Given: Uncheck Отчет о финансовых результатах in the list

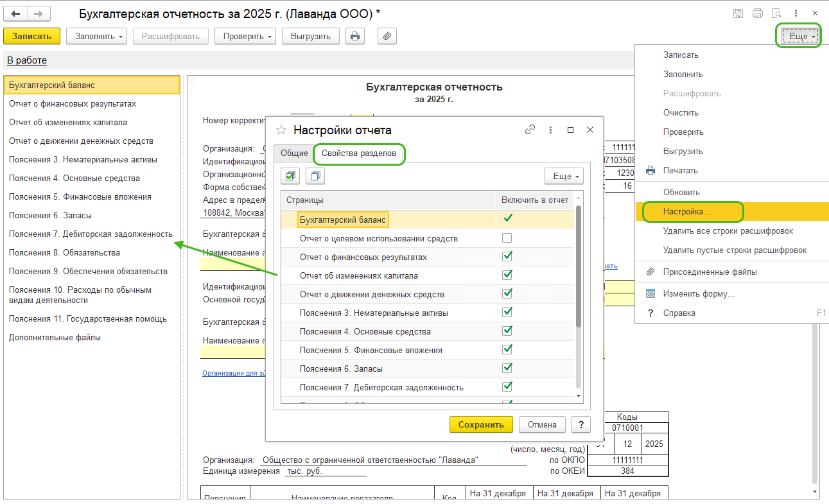Looking at the screenshot, I should pyautogui.click(x=507, y=257).
